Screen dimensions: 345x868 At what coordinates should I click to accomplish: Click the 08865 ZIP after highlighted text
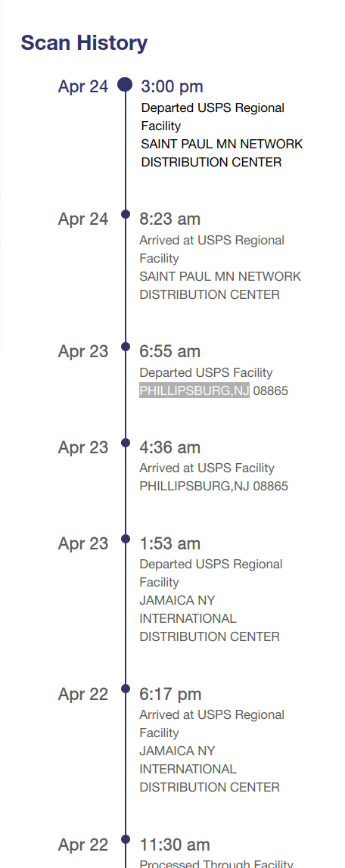pos(271,390)
